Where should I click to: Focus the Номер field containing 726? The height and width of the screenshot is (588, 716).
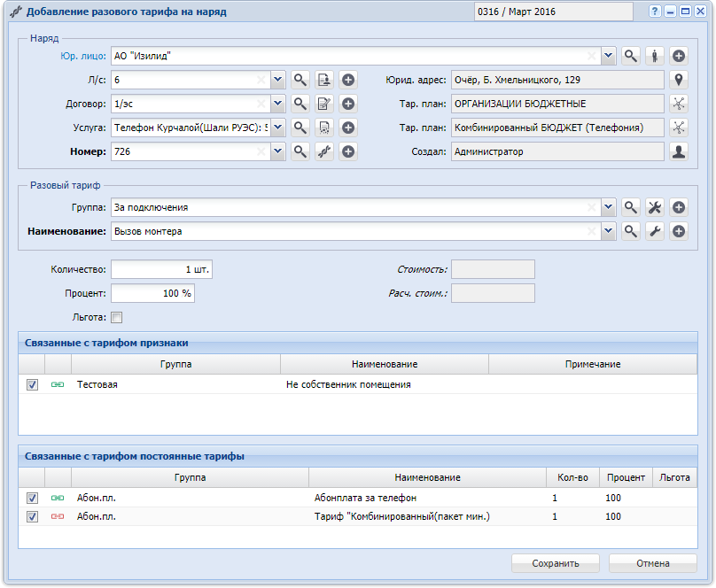[x=191, y=151]
